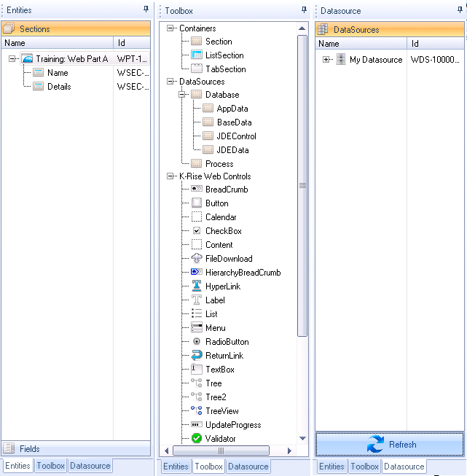The image size is (467, 476).
Task: Click Toolbox scroll up arrow
Action: tap(302, 28)
